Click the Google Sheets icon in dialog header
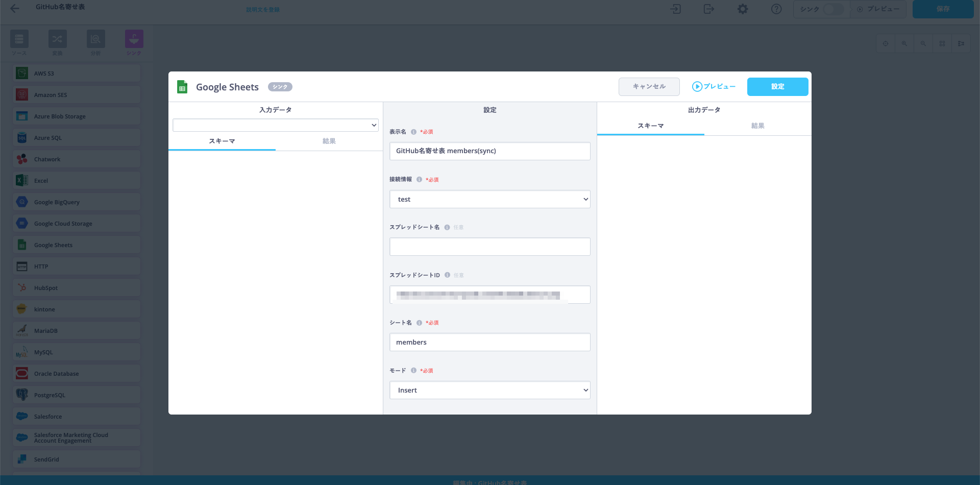This screenshot has height=485, width=980. [x=182, y=87]
